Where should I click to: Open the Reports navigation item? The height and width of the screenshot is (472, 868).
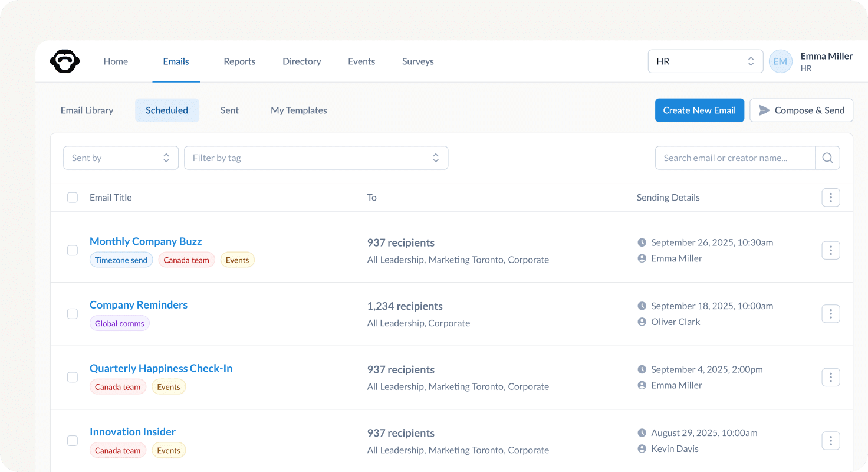click(239, 61)
